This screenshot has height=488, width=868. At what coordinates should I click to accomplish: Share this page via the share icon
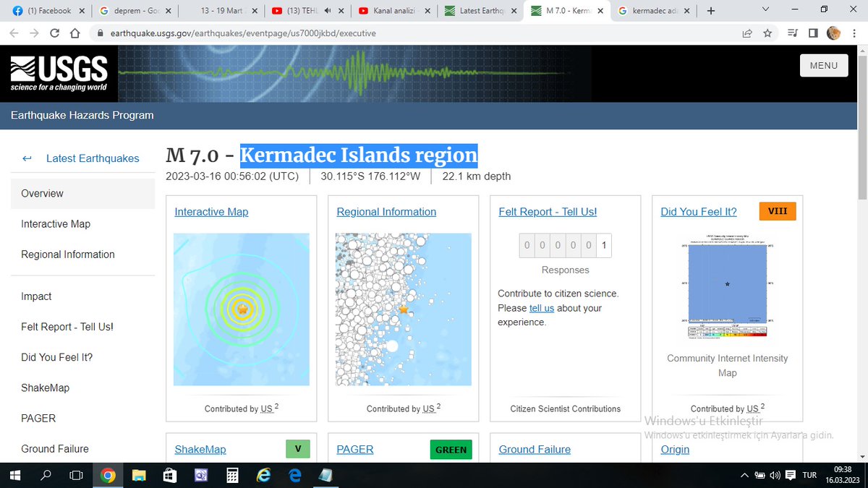coord(746,33)
